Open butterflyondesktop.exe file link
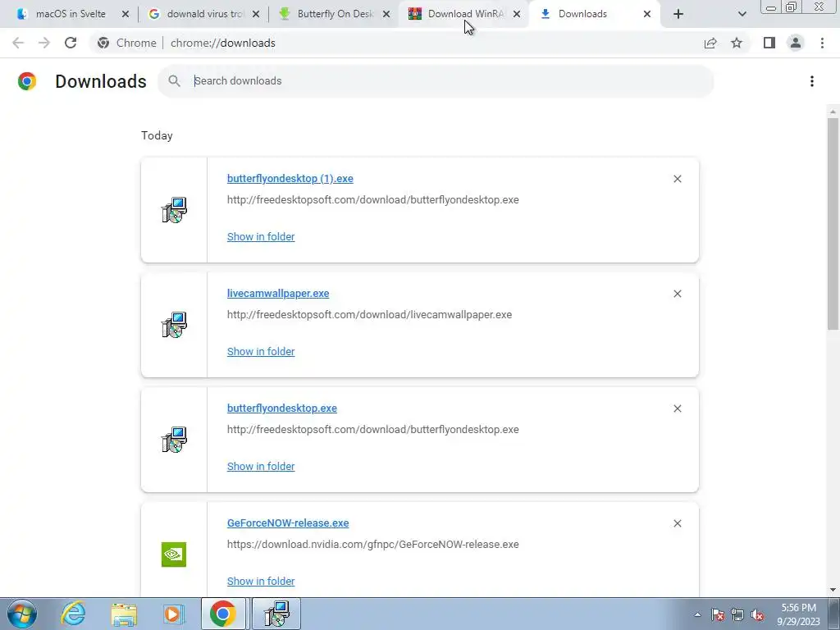The width and height of the screenshot is (840, 630). click(x=282, y=409)
